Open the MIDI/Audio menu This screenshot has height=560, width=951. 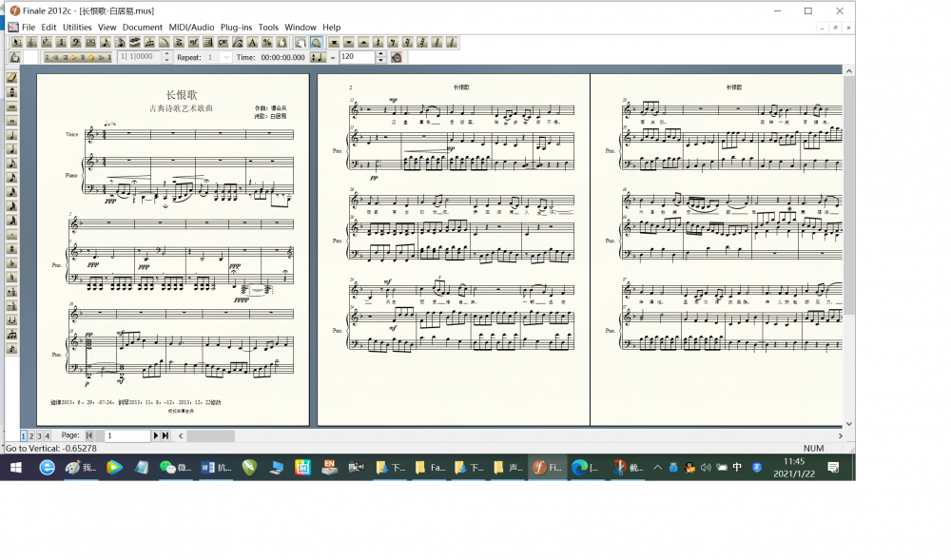tap(191, 28)
